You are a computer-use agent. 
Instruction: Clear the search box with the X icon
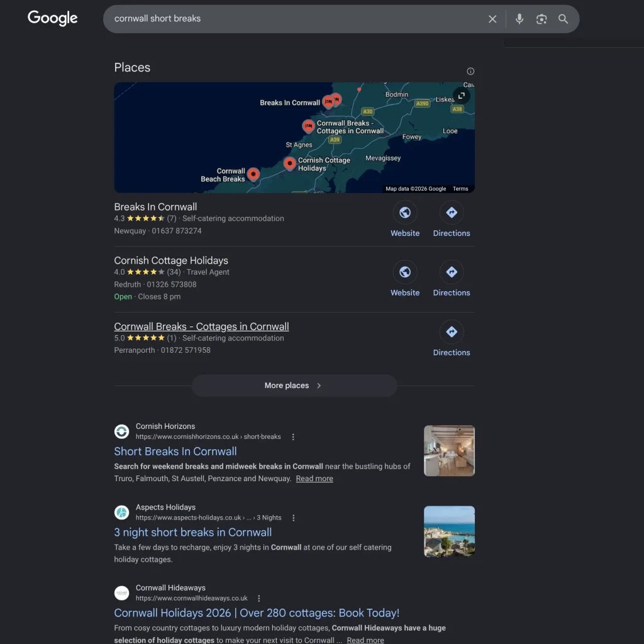click(x=492, y=19)
